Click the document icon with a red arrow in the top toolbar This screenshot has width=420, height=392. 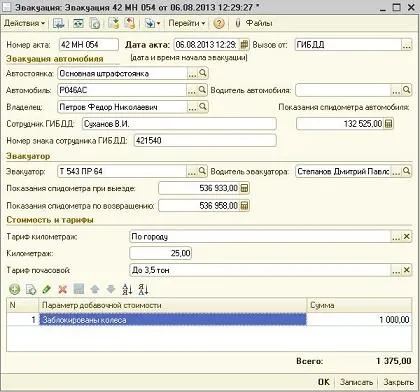[130, 23]
